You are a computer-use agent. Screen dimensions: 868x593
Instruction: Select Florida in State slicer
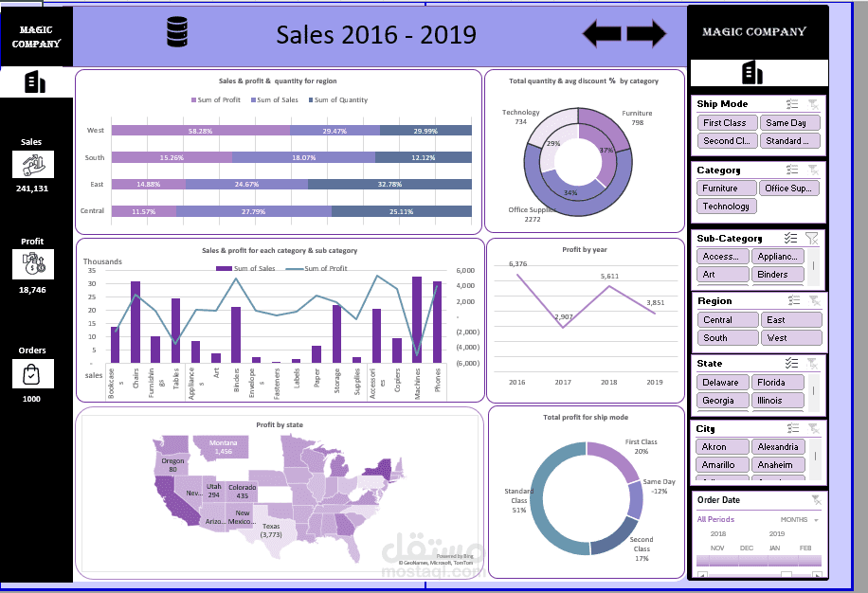(777, 383)
